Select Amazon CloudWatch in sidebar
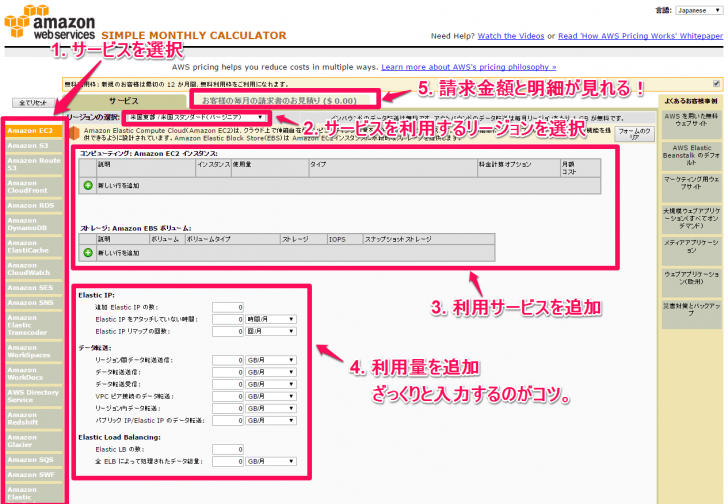 pyautogui.click(x=34, y=269)
